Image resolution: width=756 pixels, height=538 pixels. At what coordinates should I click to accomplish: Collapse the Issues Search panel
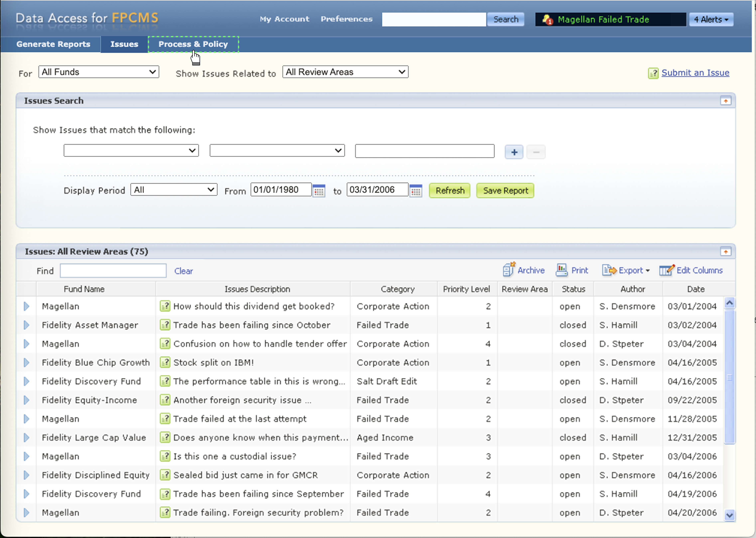[x=726, y=101]
